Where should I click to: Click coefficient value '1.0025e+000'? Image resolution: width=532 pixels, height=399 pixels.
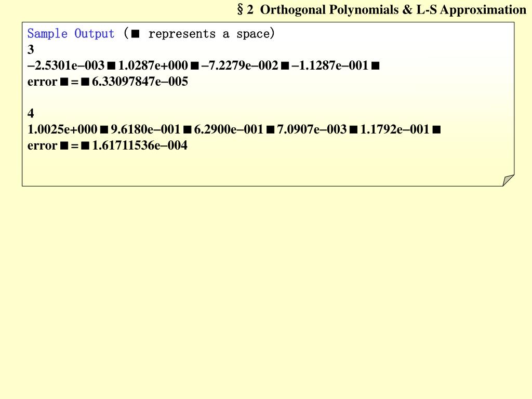62,129
